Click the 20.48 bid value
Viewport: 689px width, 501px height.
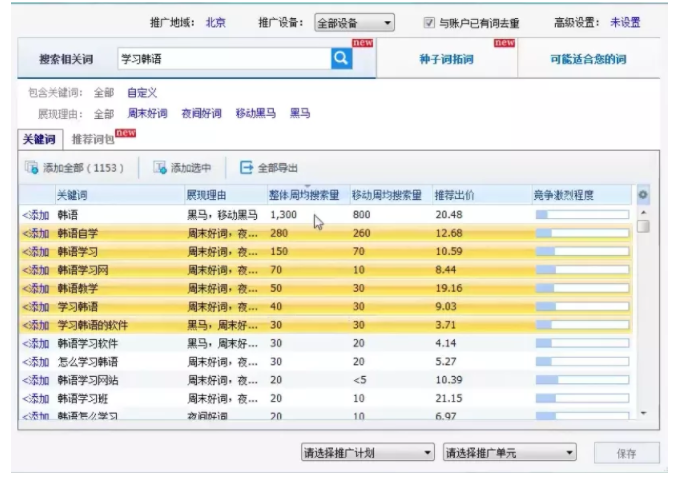coord(449,214)
